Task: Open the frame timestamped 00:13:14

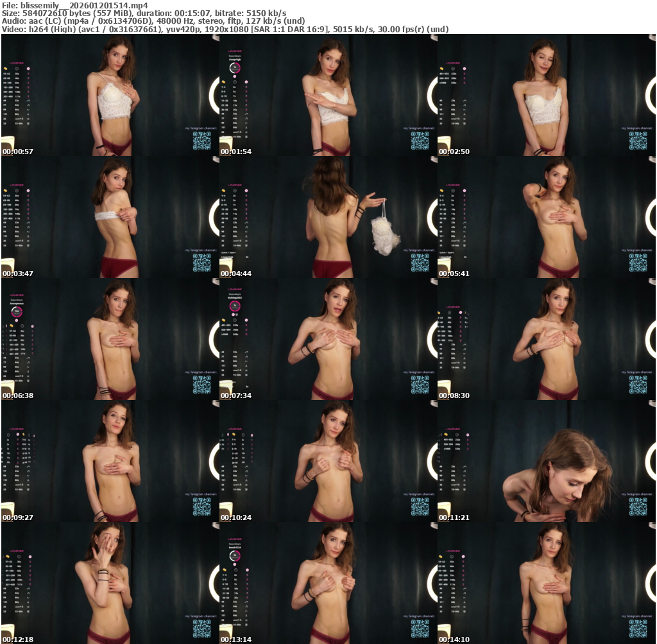Action: click(x=328, y=583)
